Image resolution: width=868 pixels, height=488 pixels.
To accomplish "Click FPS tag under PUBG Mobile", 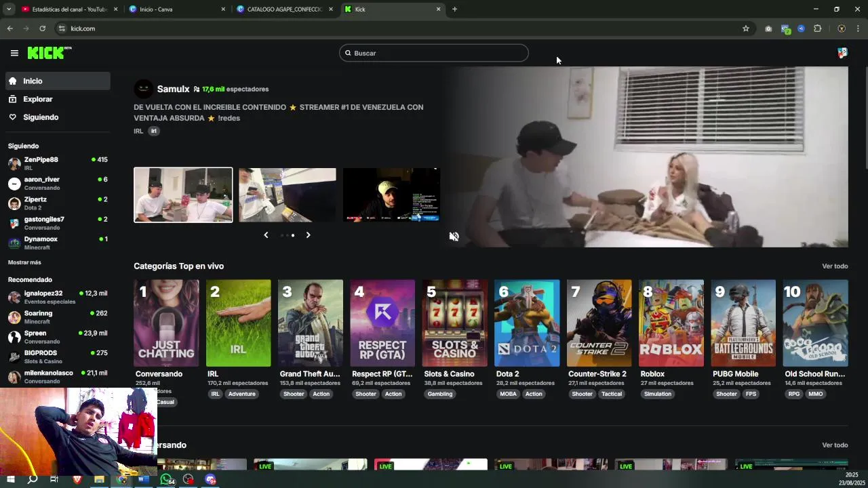I will (x=751, y=394).
